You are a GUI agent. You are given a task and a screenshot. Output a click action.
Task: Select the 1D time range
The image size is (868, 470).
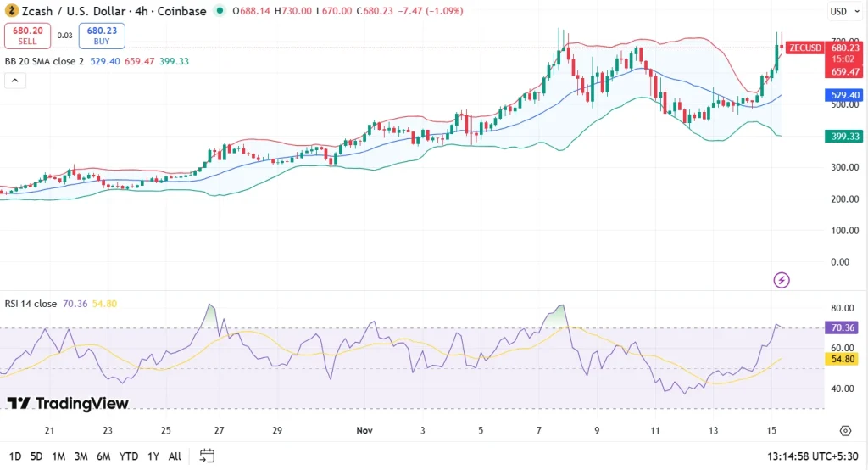pyautogui.click(x=15, y=456)
